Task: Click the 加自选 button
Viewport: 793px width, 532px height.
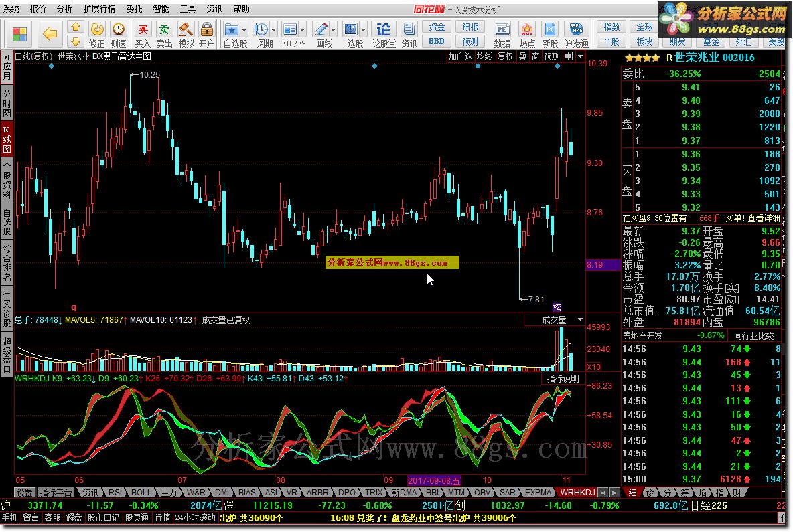Action: pos(460,56)
